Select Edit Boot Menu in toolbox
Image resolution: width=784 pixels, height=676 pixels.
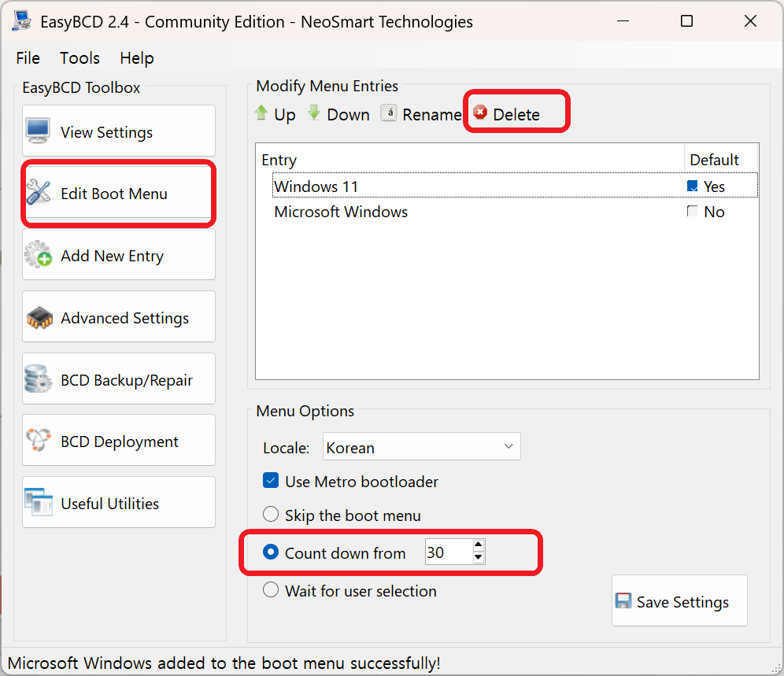[x=119, y=194]
